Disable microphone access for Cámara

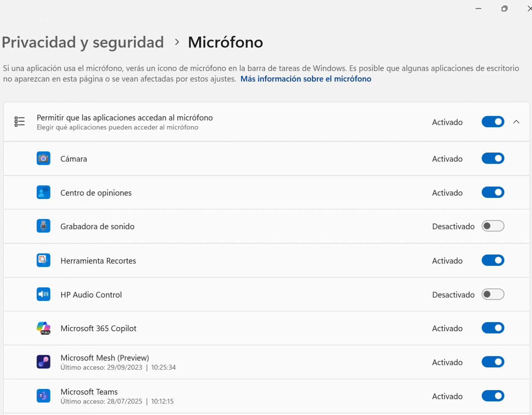coord(493,158)
